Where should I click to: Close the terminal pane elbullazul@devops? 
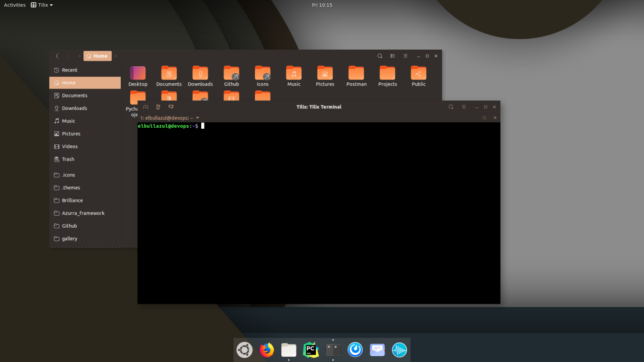495,118
